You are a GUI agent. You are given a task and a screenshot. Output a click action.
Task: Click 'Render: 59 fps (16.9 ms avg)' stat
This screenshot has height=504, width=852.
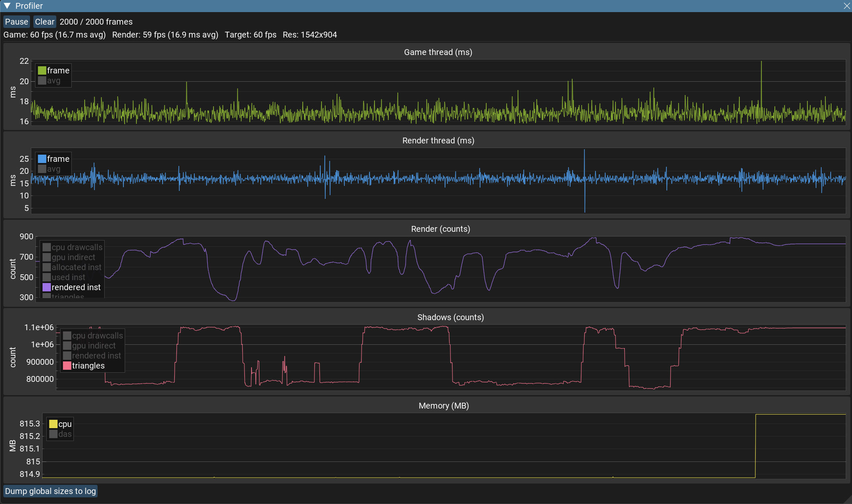click(x=165, y=35)
